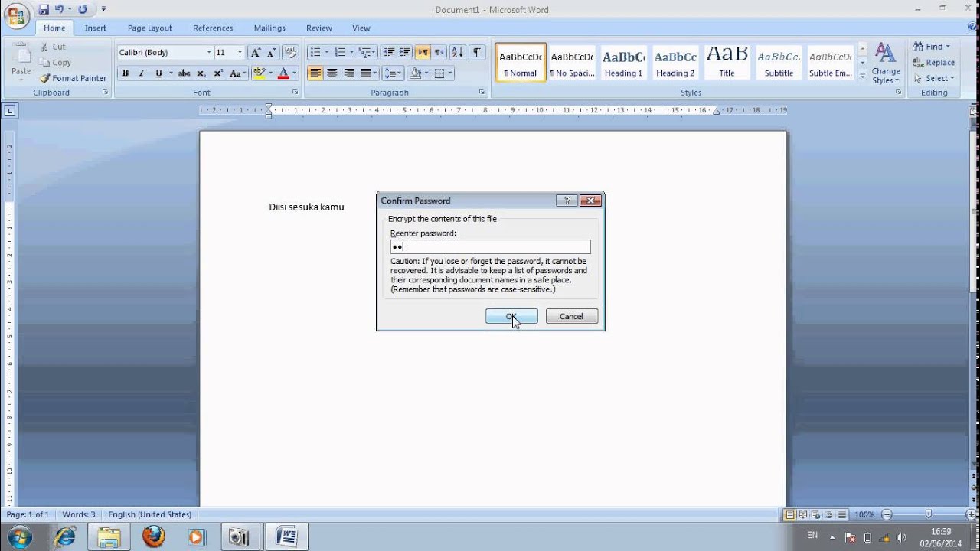Go to the Mailings tab
The height and width of the screenshot is (551, 980).
point(269,28)
